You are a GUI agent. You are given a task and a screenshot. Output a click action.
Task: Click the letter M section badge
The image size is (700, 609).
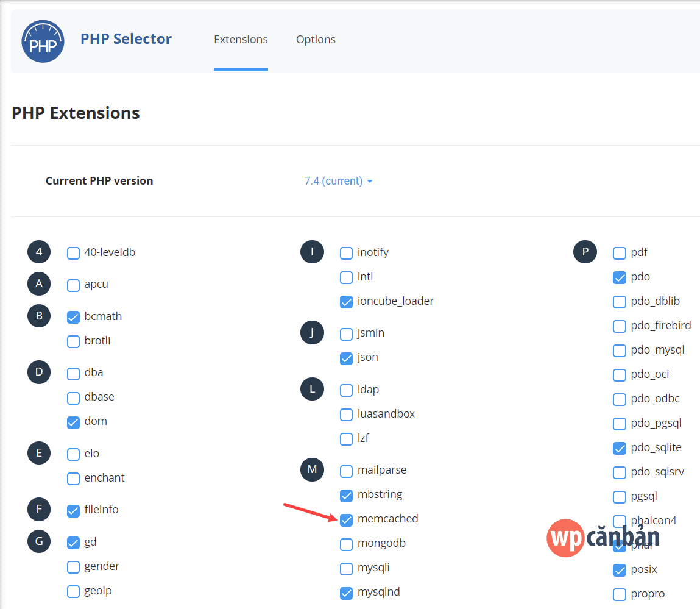(312, 469)
